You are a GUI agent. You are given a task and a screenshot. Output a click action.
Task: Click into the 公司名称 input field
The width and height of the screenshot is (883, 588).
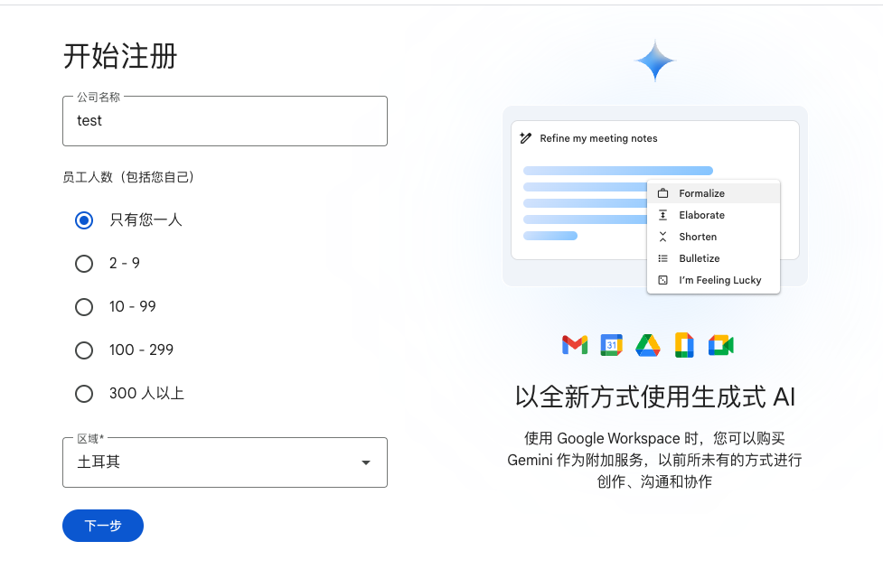225,121
